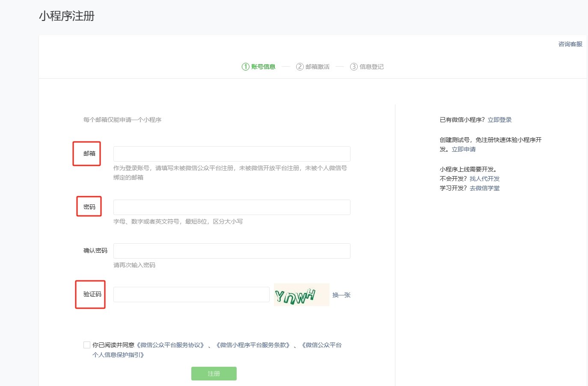Refresh captcha via 换一张 link
Image resolution: width=588 pixels, height=386 pixels.
(342, 295)
